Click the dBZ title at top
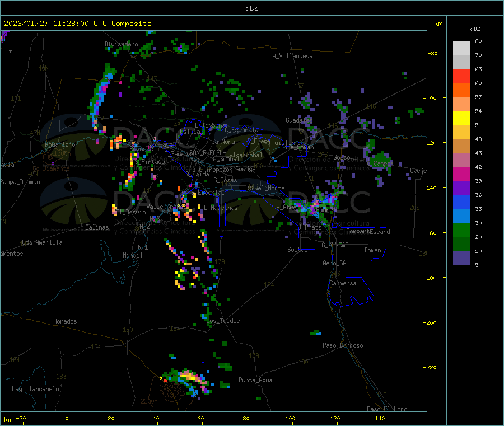The height and width of the screenshot is (426, 504). [252, 8]
